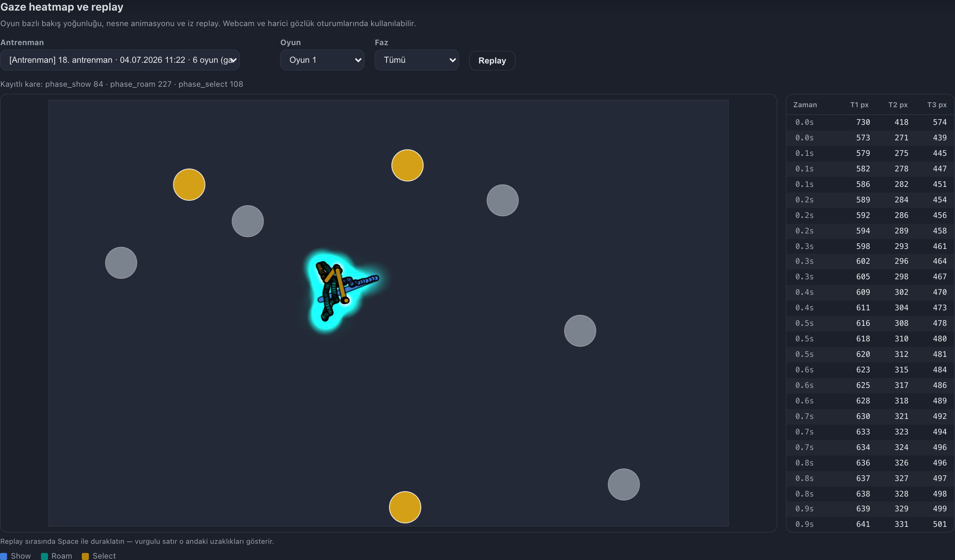955x560 pixels.
Task: Select the T1 cell with value 594
Action: [x=863, y=231]
